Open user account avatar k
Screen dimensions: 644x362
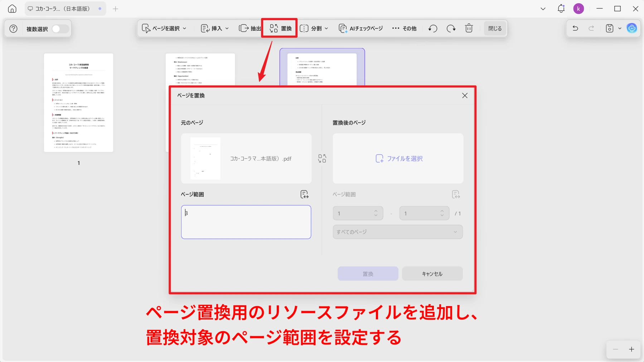coord(578,9)
